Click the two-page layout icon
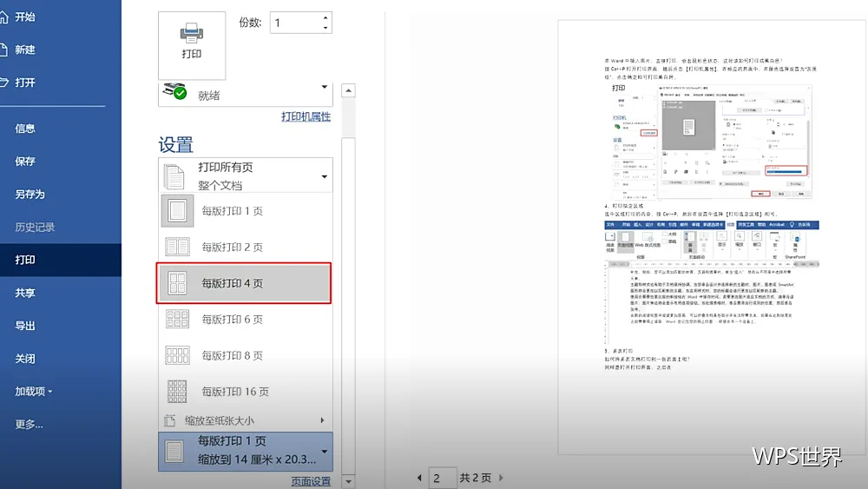Viewport: 868px width, 489px height. (177, 247)
